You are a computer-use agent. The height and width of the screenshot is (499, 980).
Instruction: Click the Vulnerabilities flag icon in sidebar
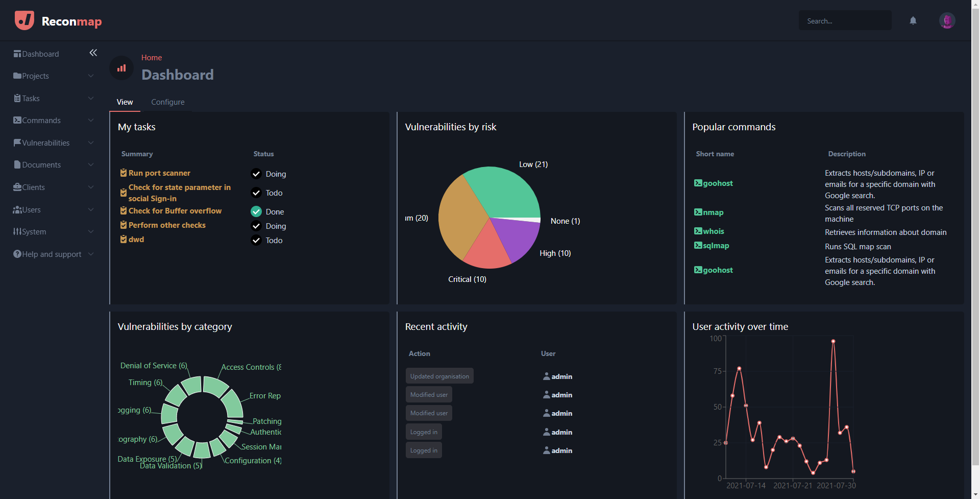[x=17, y=143]
